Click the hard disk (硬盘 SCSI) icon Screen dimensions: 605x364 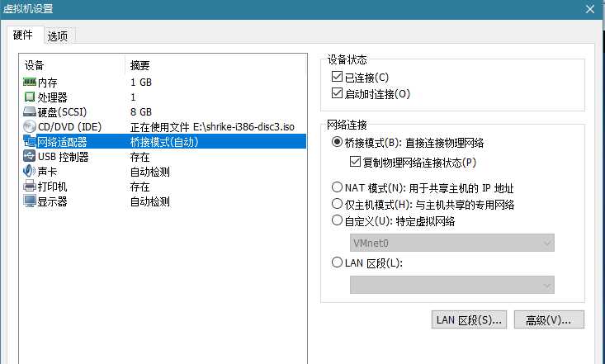click(x=30, y=112)
